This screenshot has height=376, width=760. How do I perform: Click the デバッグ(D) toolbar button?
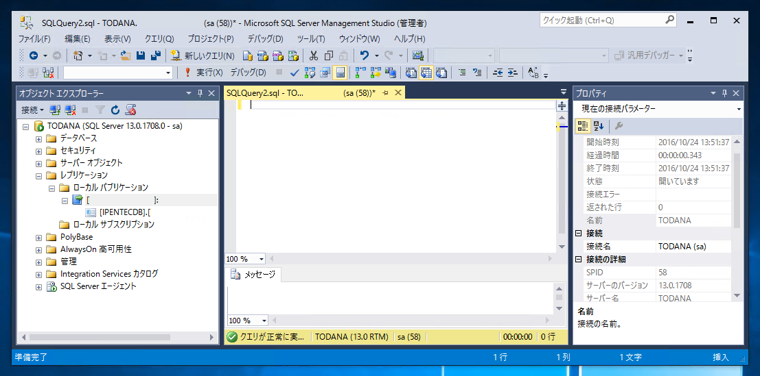tap(248, 73)
